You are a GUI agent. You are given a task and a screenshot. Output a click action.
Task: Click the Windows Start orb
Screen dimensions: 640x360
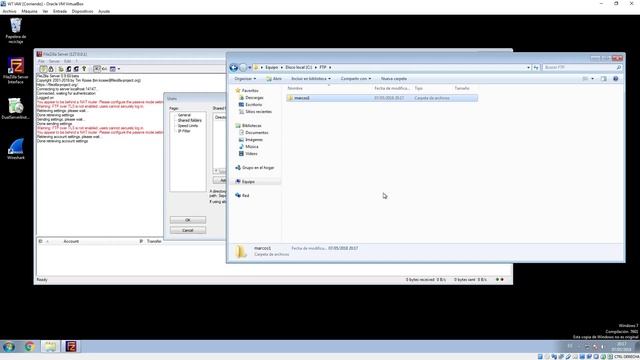(x=9, y=347)
